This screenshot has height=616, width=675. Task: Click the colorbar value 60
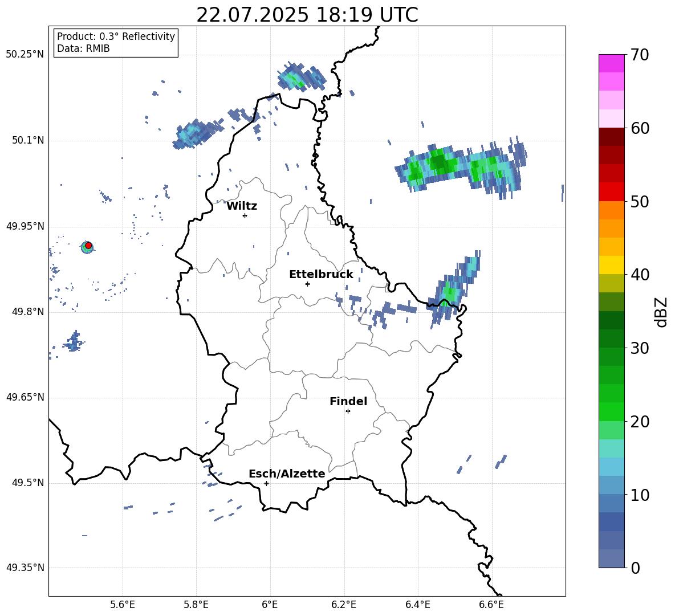click(640, 128)
